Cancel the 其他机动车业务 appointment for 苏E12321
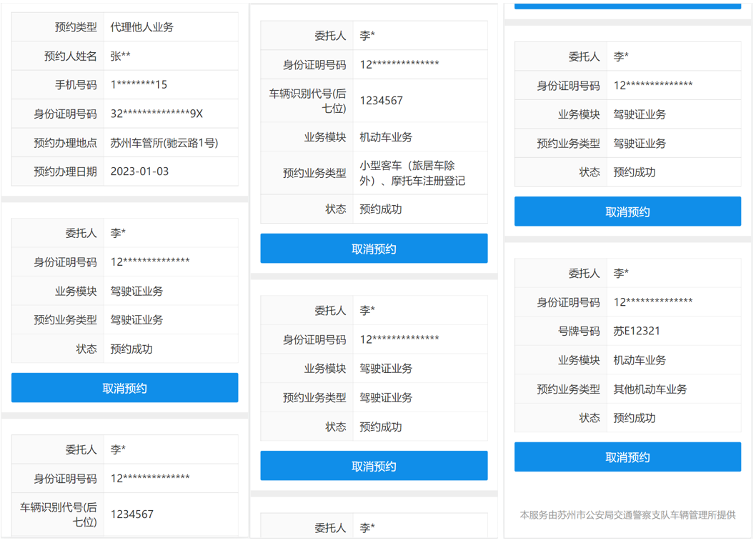The width and height of the screenshot is (756, 543). pos(627,457)
